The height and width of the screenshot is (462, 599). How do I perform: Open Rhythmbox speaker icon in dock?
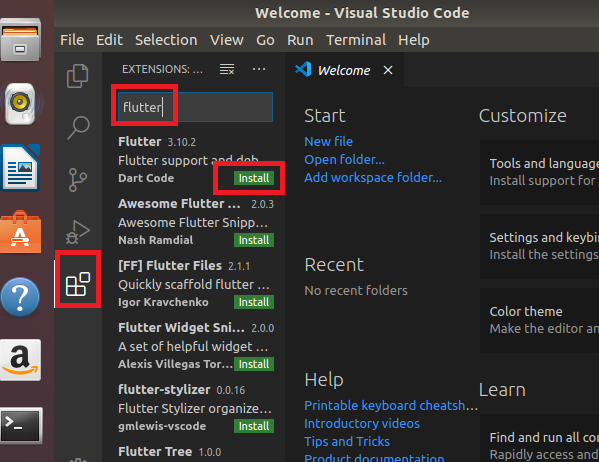(21, 104)
